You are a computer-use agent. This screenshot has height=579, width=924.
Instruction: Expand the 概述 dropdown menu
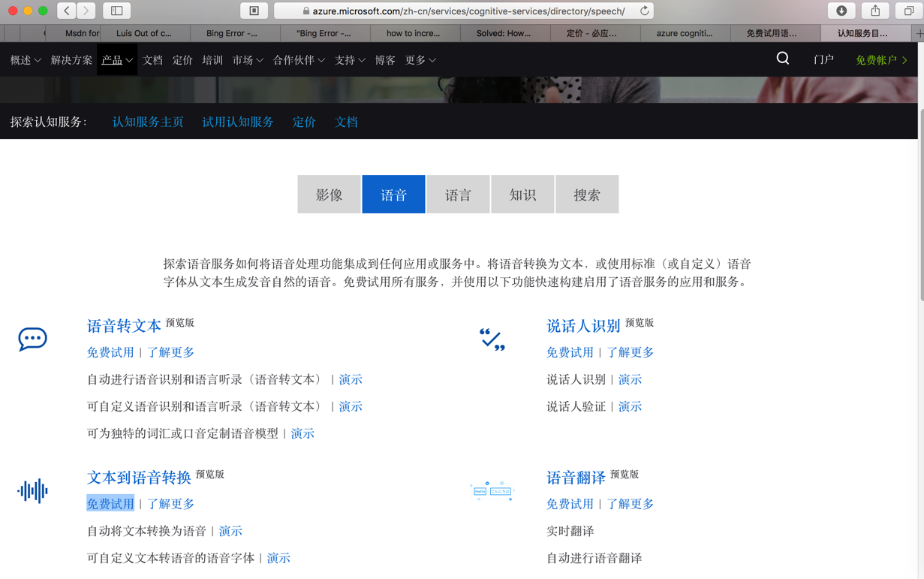click(x=26, y=60)
